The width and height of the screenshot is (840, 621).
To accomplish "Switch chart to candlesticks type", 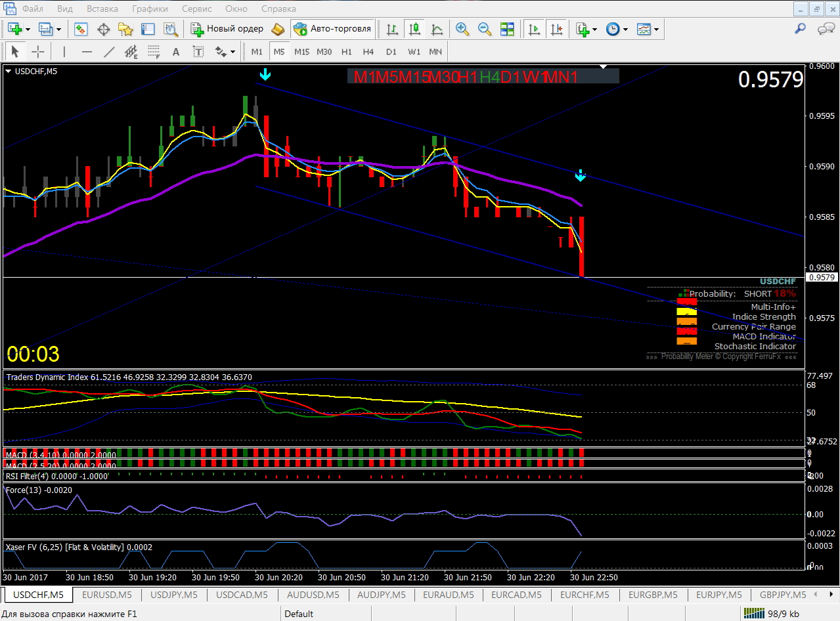I will click(414, 29).
